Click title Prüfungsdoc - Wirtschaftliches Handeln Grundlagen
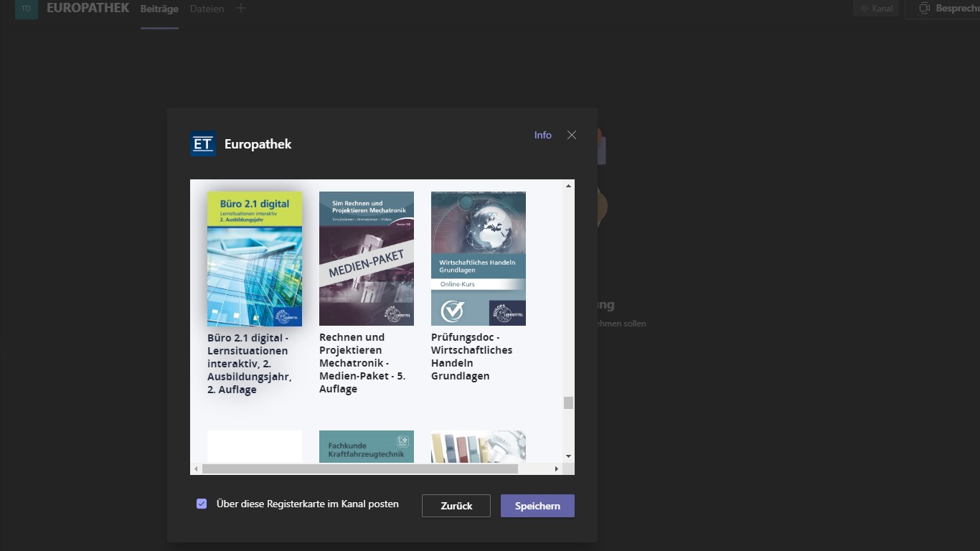The width and height of the screenshot is (980, 551). [x=472, y=357]
